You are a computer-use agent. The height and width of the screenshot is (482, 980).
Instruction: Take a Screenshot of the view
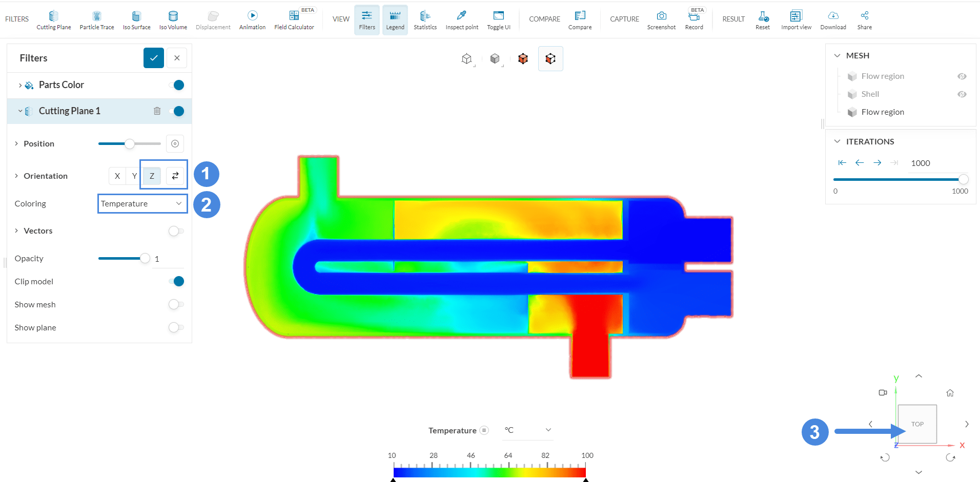click(x=661, y=19)
